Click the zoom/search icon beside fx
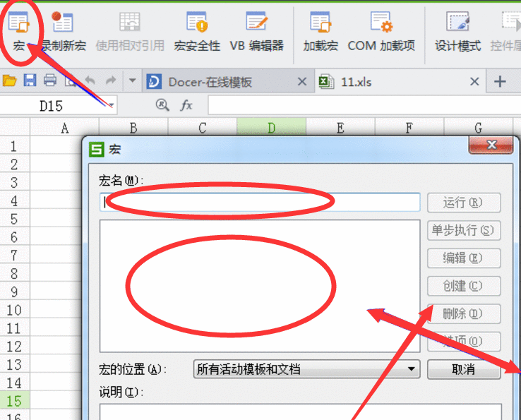521x420 pixels. pyautogui.click(x=162, y=105)
